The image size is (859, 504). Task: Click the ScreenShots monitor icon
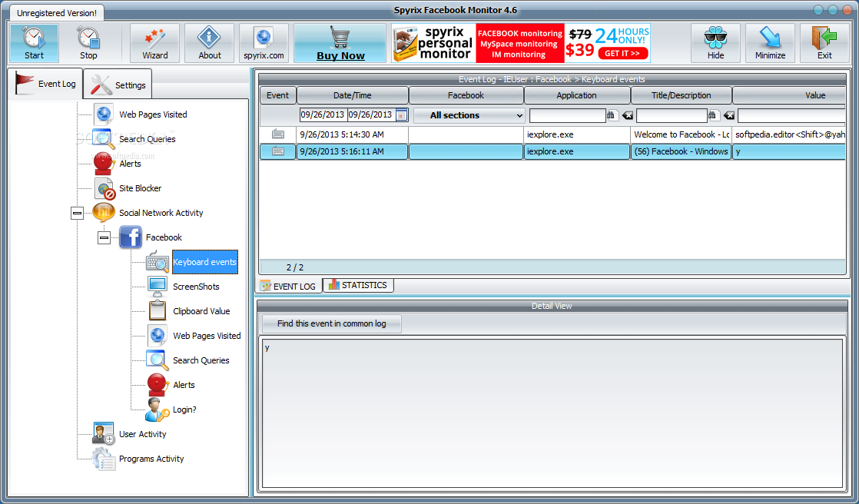158,287
